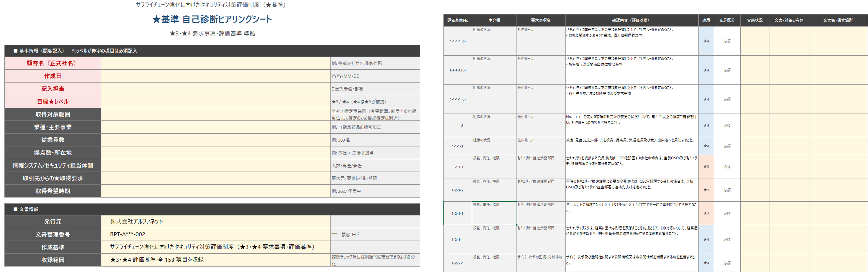The image size is (868, 272).
Task: Click criterion number 1-1-1-1 (a)
Action: (458, 41)
